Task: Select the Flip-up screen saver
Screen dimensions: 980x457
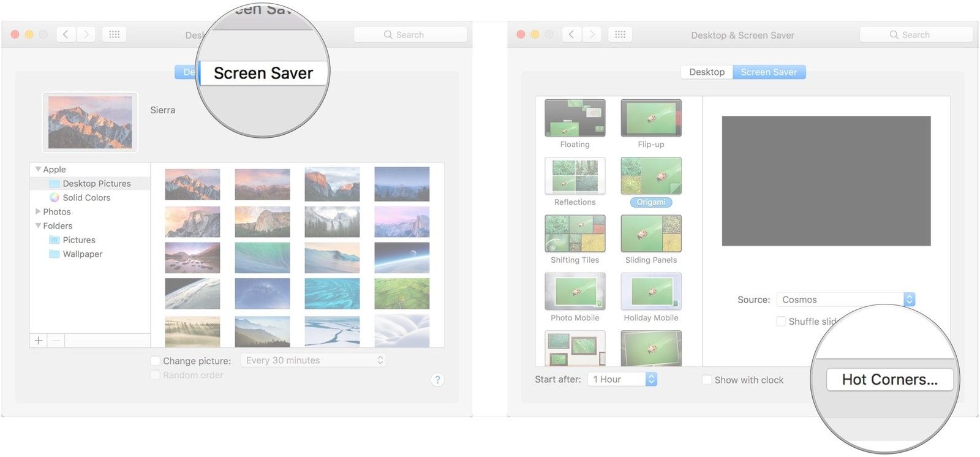Action: coord(650,119)
